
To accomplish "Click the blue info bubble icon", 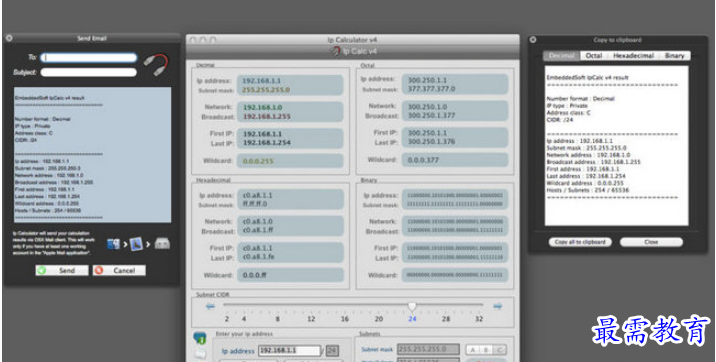I will 200,338.
